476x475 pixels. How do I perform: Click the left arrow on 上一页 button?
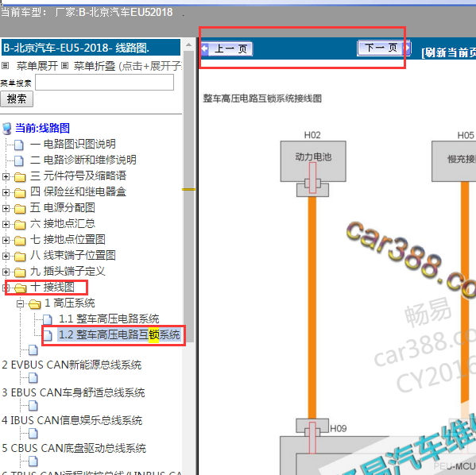click(204, 48)
